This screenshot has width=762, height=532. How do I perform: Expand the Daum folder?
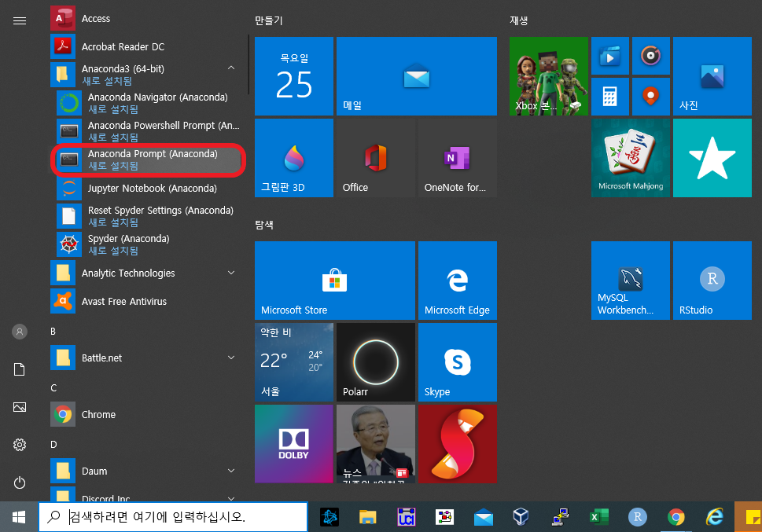[x=145, y=471]
